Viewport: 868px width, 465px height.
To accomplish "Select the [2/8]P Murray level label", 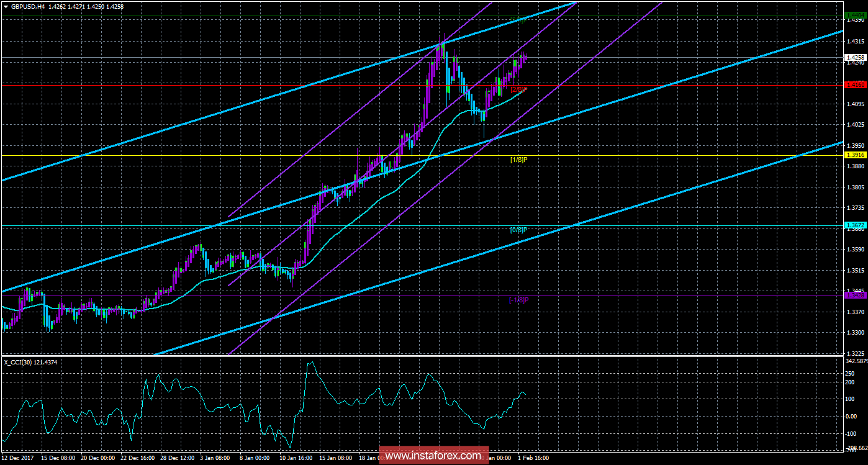I will (x=518, y=89).
